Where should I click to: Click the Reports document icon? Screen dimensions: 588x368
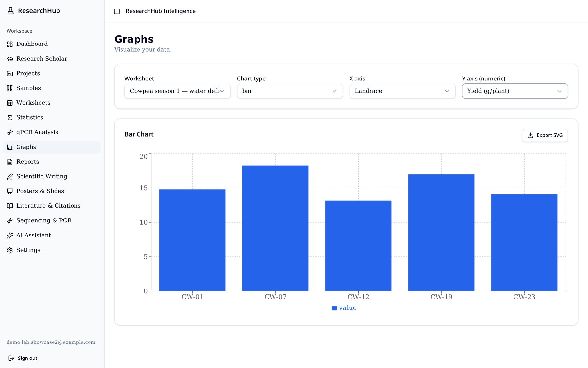(x=10, y=162)
